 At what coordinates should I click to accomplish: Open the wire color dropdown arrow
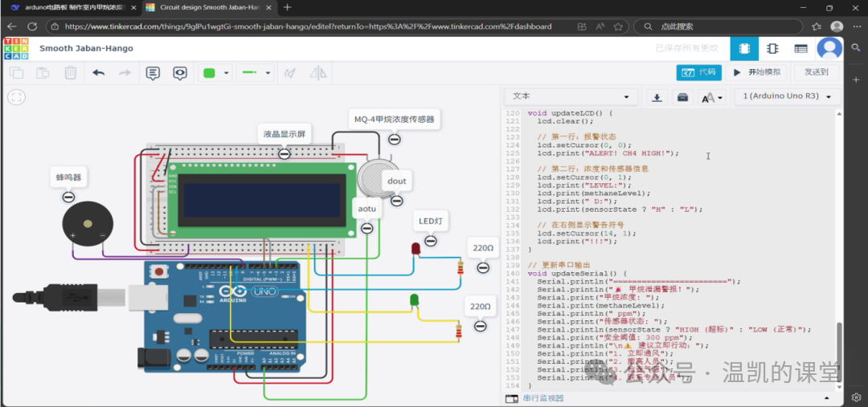coord(226,73)
